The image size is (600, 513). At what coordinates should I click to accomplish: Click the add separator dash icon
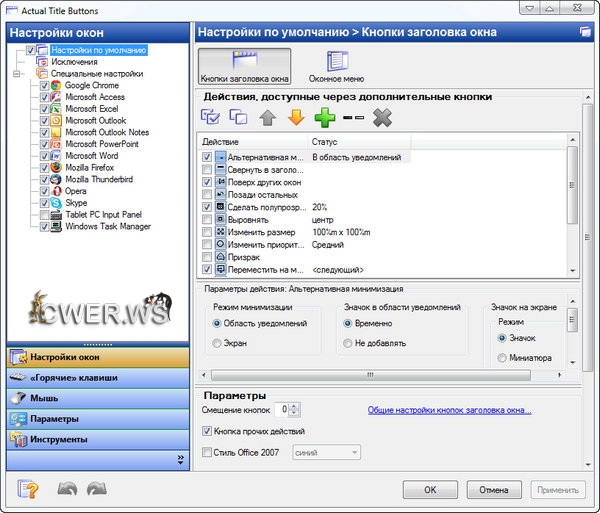[x=352, y=118]
